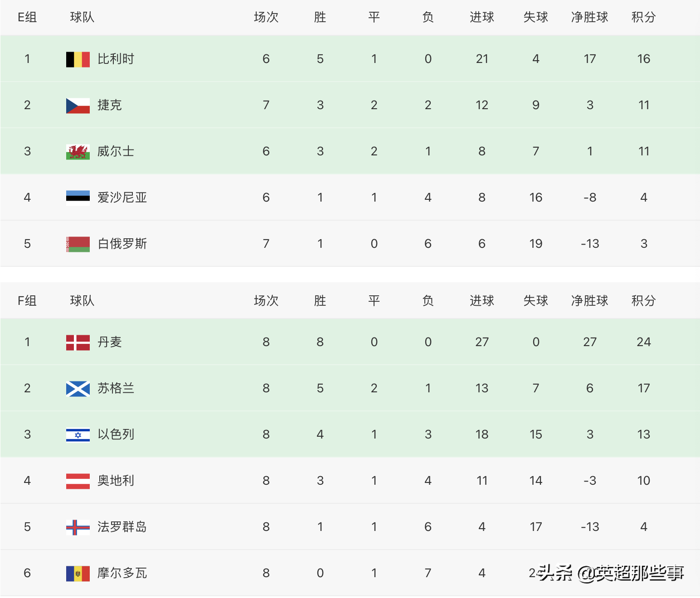Click the Scotland flag icon

[x=78, y=389]
